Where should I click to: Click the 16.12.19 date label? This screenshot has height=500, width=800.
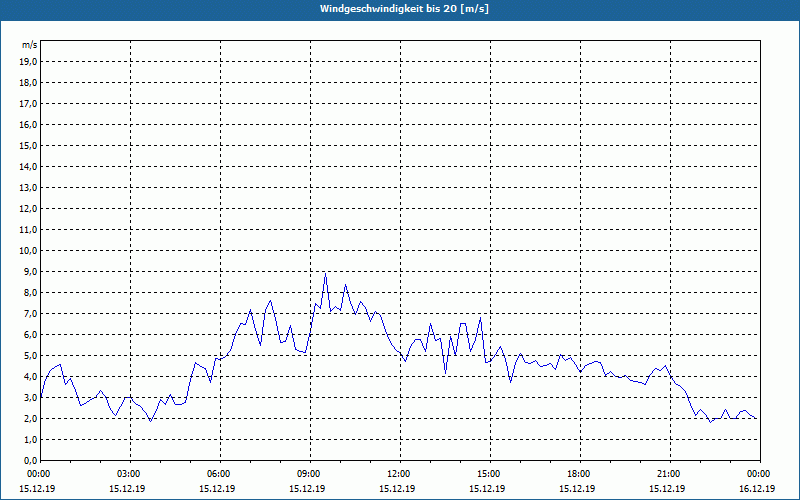tap(757, 488)
